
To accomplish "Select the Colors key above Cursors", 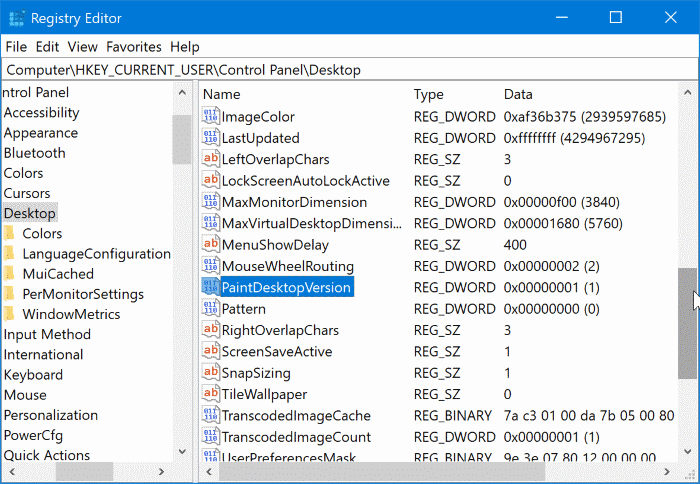I will click(x=23, y=173).
